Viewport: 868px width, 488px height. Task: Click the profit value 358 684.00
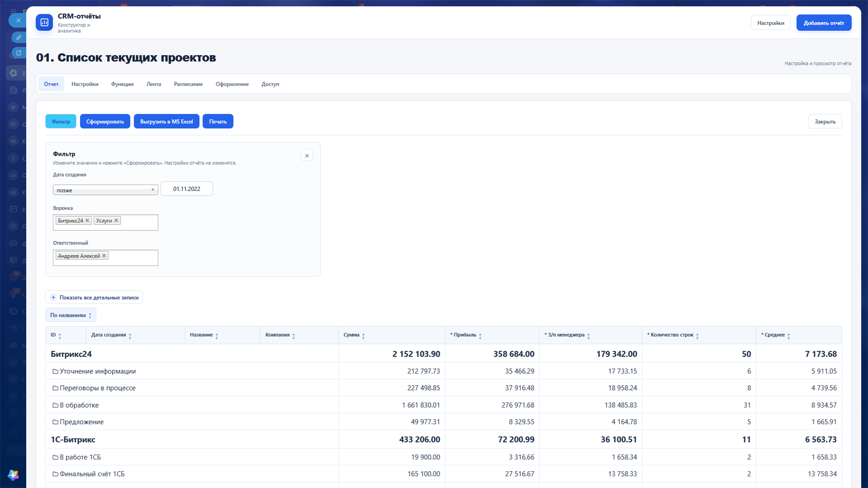click(x=514, y=354)
